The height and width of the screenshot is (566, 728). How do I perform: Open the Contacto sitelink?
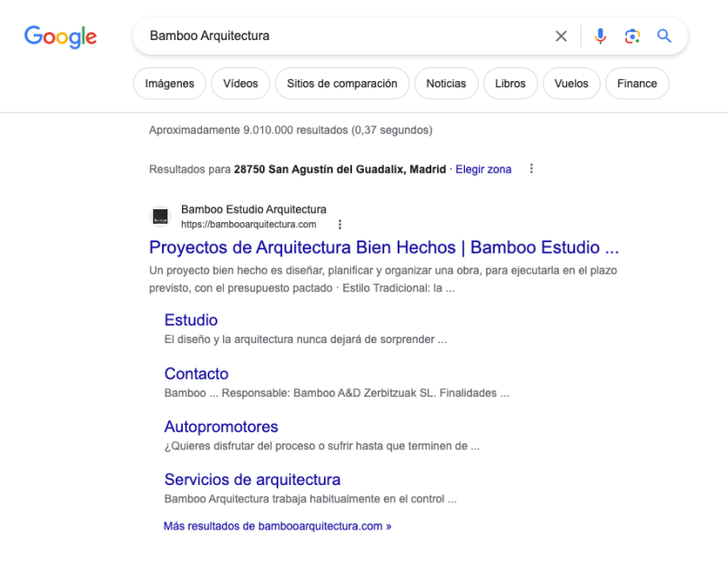[x=197, y=374]
